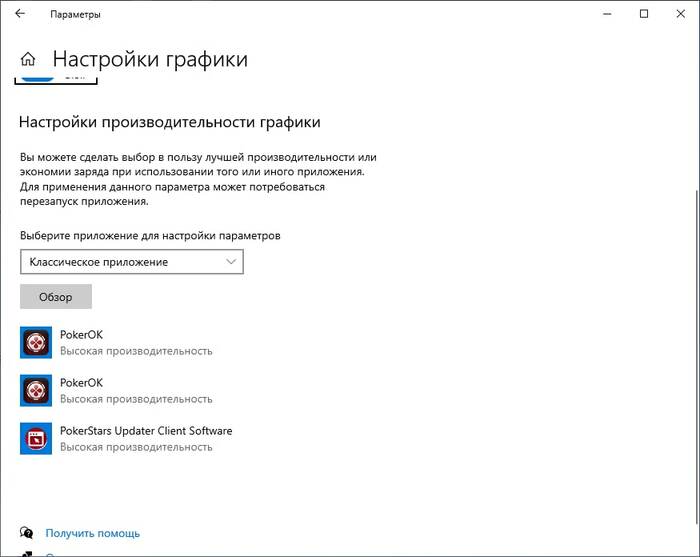The image size is (700, 557).
Task: Open the "Получить помощь" link
Action: [92, 533]
